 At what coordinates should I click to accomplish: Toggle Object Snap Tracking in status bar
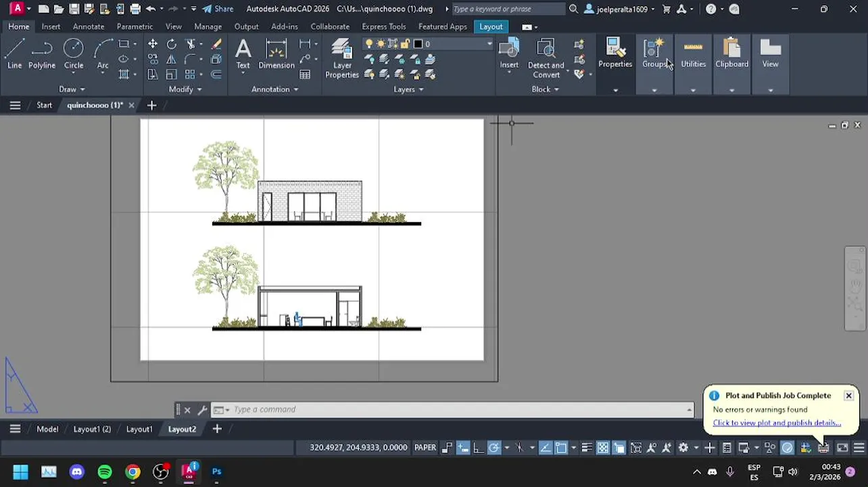tap(545, 448)
